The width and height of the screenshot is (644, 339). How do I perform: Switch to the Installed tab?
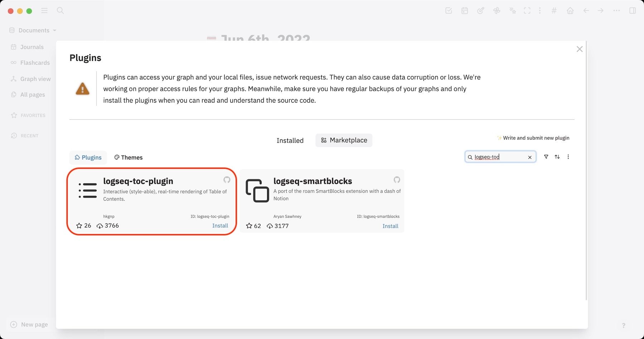290,141
